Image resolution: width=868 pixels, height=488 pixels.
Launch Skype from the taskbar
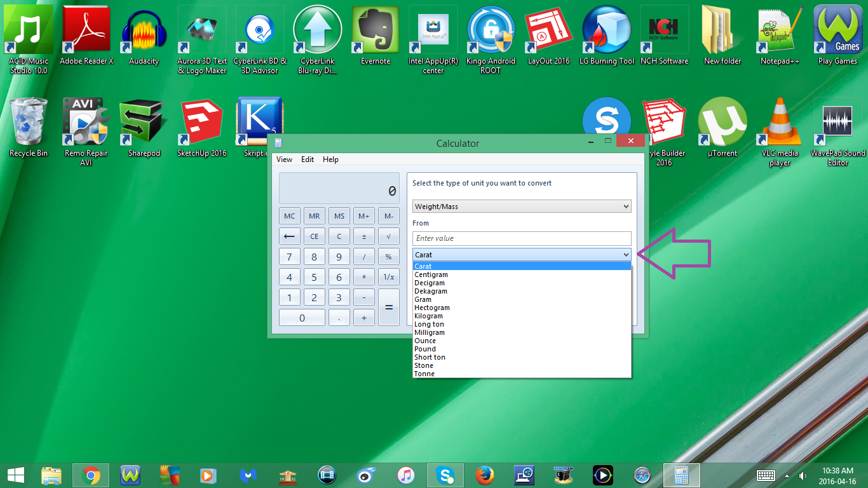[445, 475]
